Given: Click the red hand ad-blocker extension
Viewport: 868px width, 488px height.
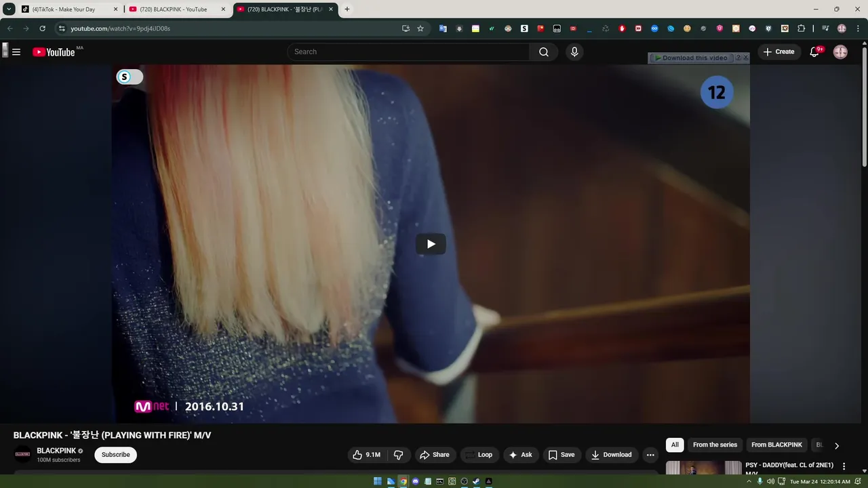Looking at the screenshot, I should 622,28.
